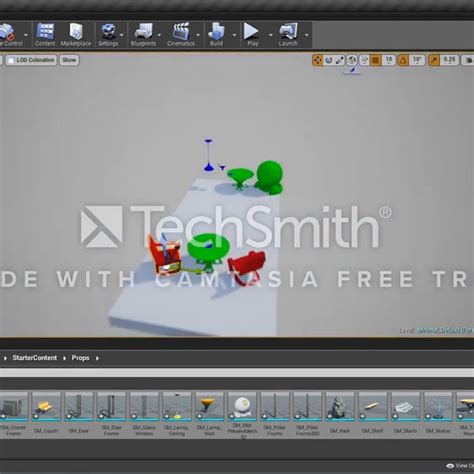Click the Launch toolbar icon
Screen dimensions: 474x474
click(x=288, y=34)
